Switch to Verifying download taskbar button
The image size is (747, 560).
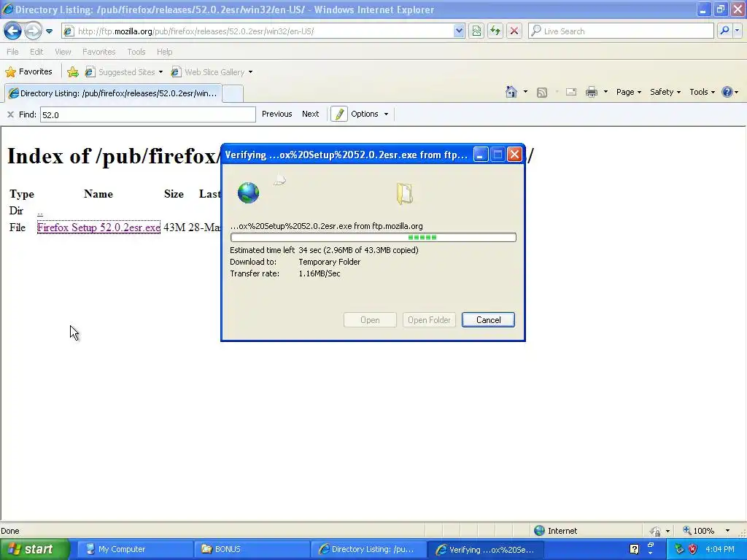pyautogui.click(x=484, y=549)
